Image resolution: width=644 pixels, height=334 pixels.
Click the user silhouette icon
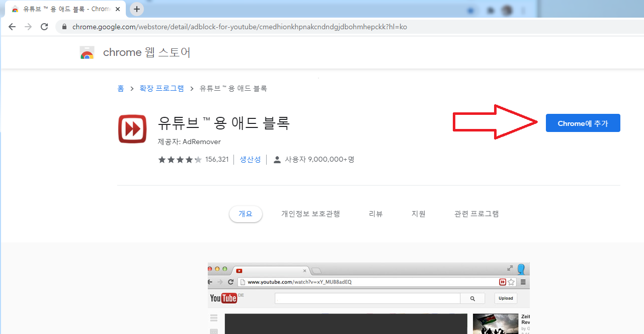coord(277,160)
